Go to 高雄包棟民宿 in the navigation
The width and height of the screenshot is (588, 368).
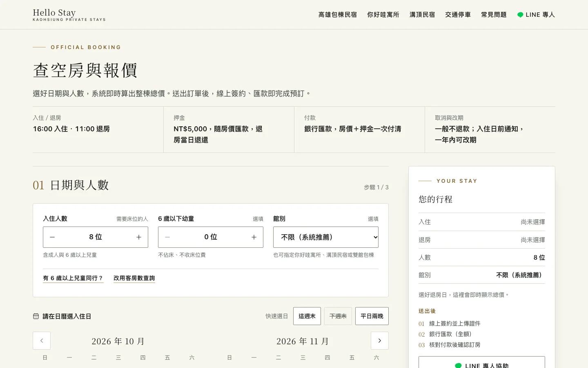[x=338, y=15]
